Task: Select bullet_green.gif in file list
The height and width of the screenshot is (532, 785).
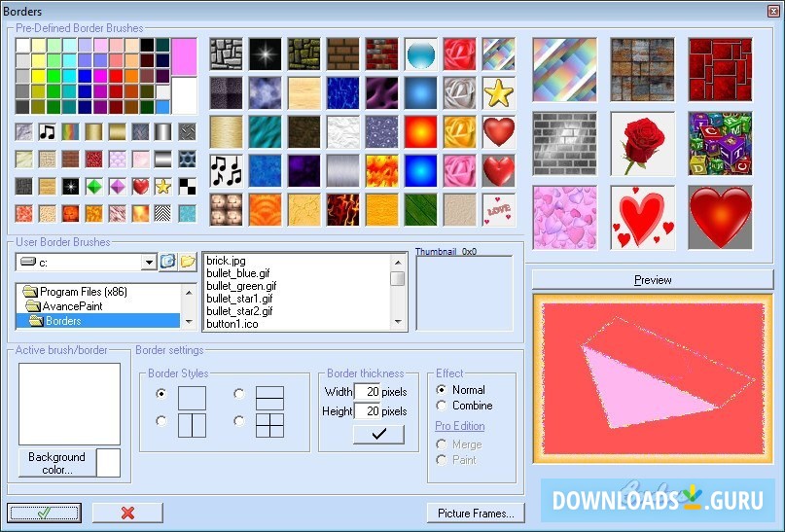Action: pyautogui.click(x=241, y=286)
